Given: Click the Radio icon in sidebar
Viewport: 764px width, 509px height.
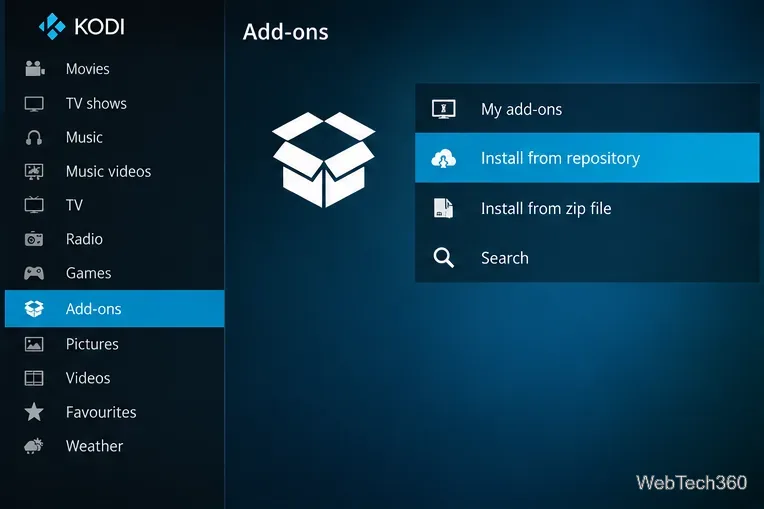Looking at the screenshot, I should pos(34,239).
